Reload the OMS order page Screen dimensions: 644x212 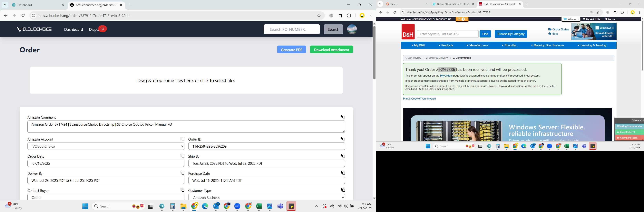coord(23,16)
